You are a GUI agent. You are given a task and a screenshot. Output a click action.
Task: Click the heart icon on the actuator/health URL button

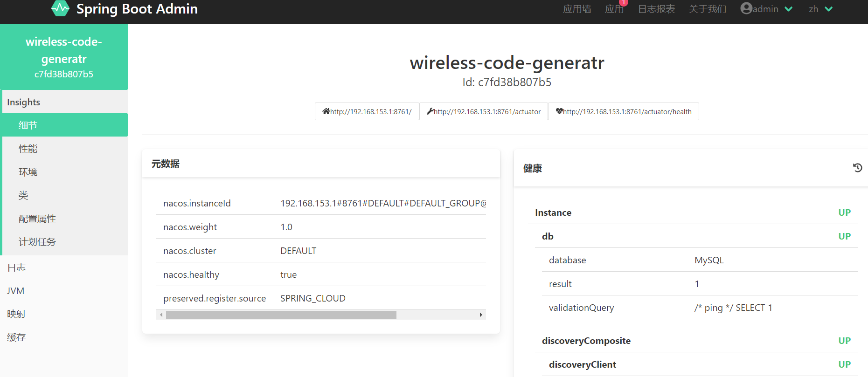click(x=559, y=111)
